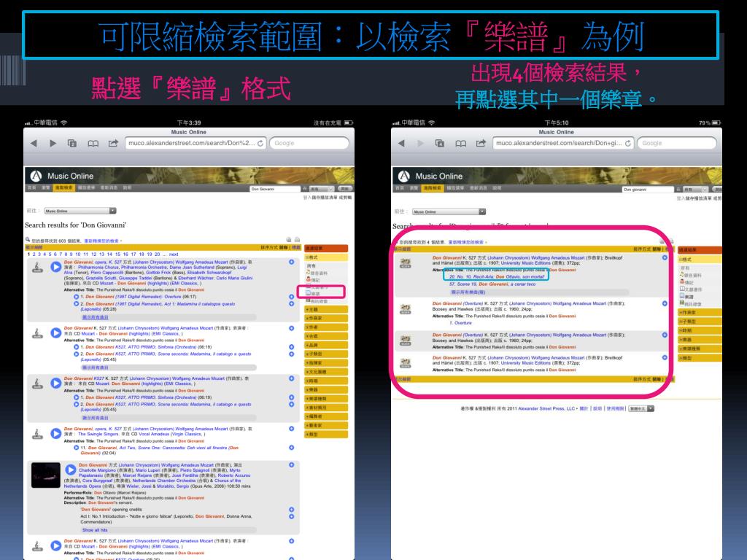Open bookmarks book icon in left iPad
Viewport: 747px width, 560px height.
[93, 144]
